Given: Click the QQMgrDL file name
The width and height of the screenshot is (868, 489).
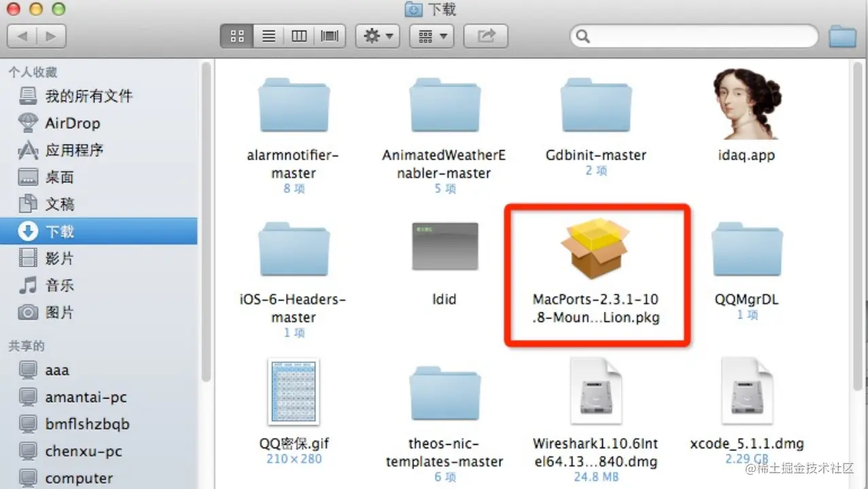Looking at the screenshot, I should (x=747, y=300).
